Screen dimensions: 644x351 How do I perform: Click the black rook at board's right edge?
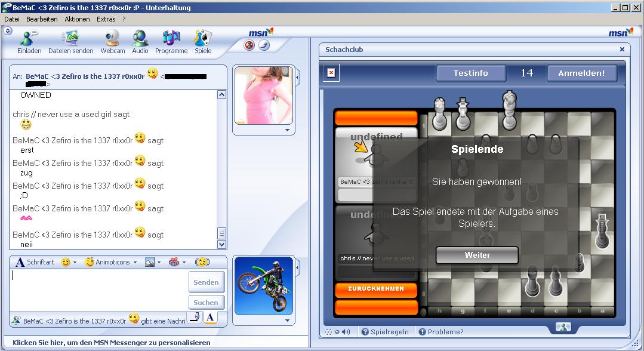(x=602, y=230)
